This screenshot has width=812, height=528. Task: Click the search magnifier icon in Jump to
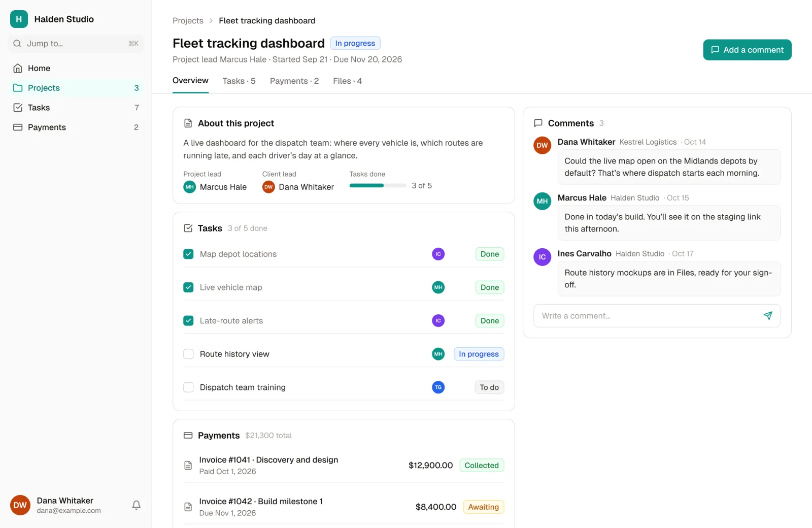17,44
